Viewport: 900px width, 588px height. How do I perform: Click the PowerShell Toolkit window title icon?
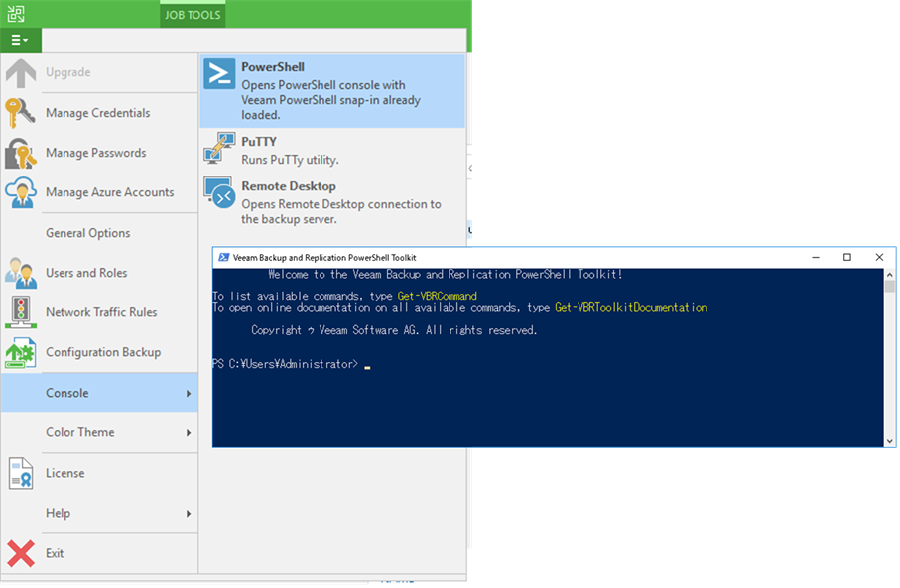click(224, 258)
